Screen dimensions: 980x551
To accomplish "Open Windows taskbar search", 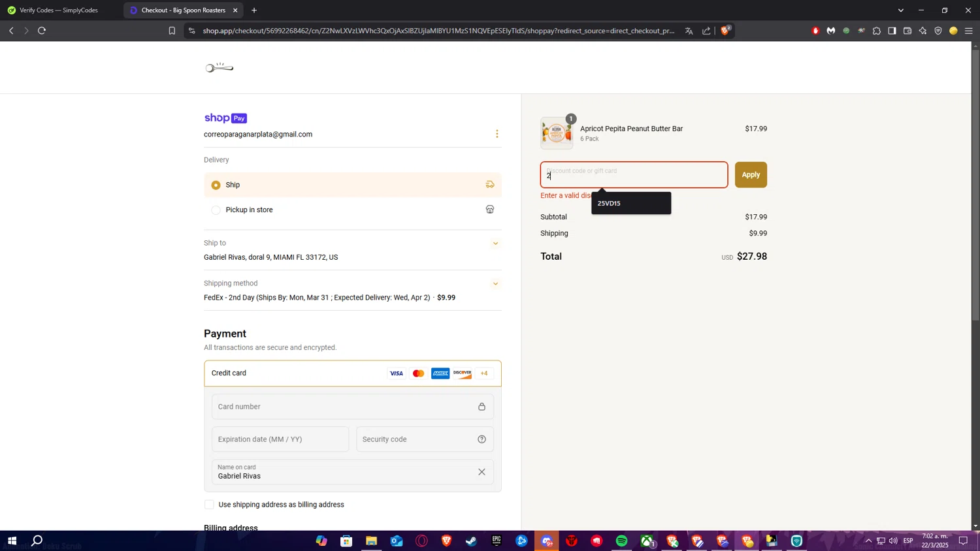I will point(37,541).
